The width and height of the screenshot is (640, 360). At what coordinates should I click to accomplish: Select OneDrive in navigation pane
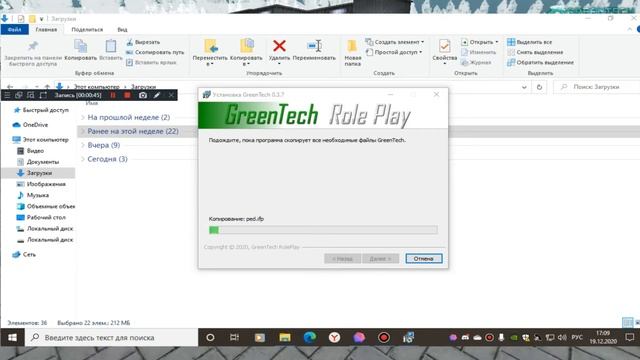(31, 125)
